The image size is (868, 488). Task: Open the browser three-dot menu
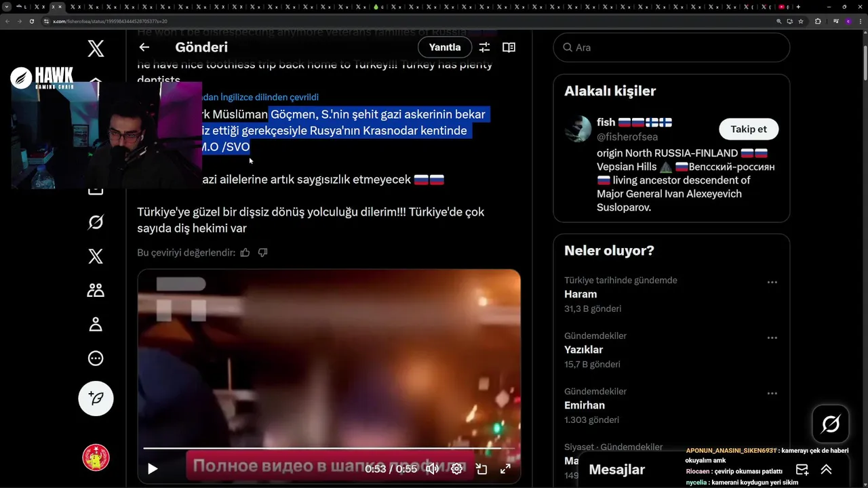[862, 21]
